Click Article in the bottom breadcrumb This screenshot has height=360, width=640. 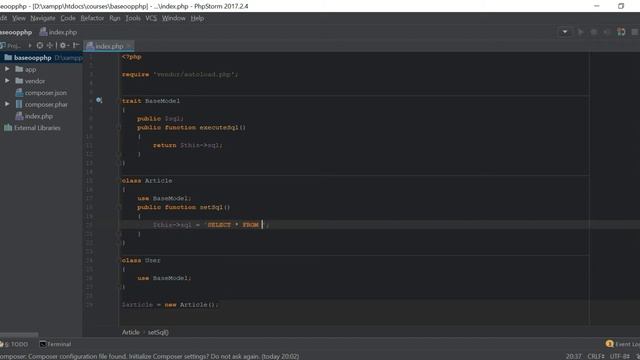[x=131, y=332]
